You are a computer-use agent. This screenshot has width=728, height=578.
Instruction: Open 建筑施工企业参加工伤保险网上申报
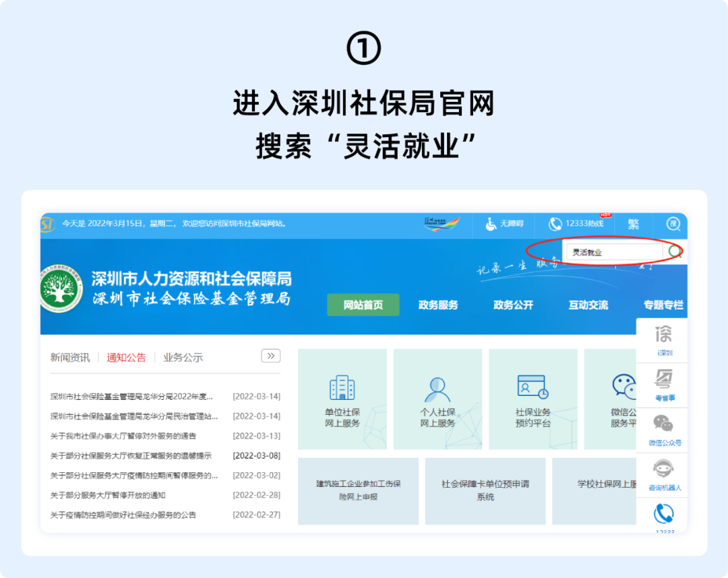pyautogui.click(x=358, y=491)
